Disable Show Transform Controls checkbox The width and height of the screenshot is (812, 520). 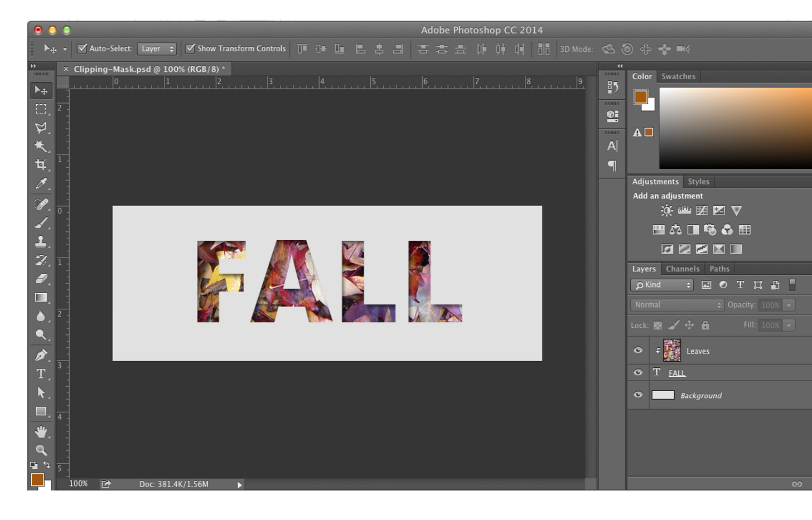(x=190, y=48)
